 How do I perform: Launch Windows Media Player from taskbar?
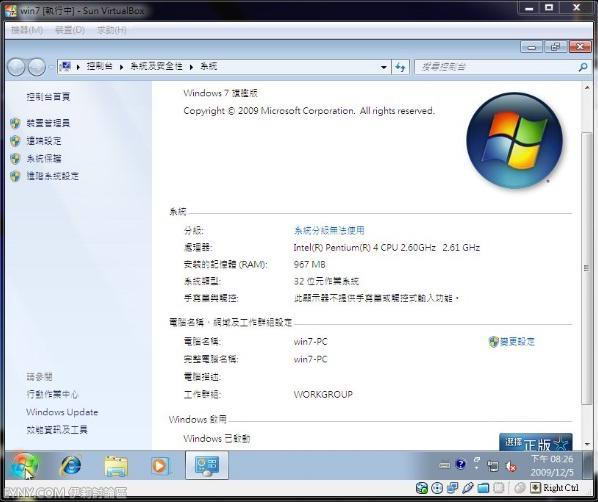pos(160,466)
